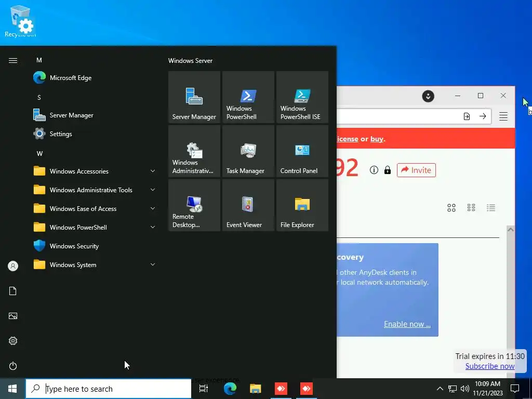Open the clock showing 10:09 AM
This screenshot has height=399, width=532.
pos(487,389)
